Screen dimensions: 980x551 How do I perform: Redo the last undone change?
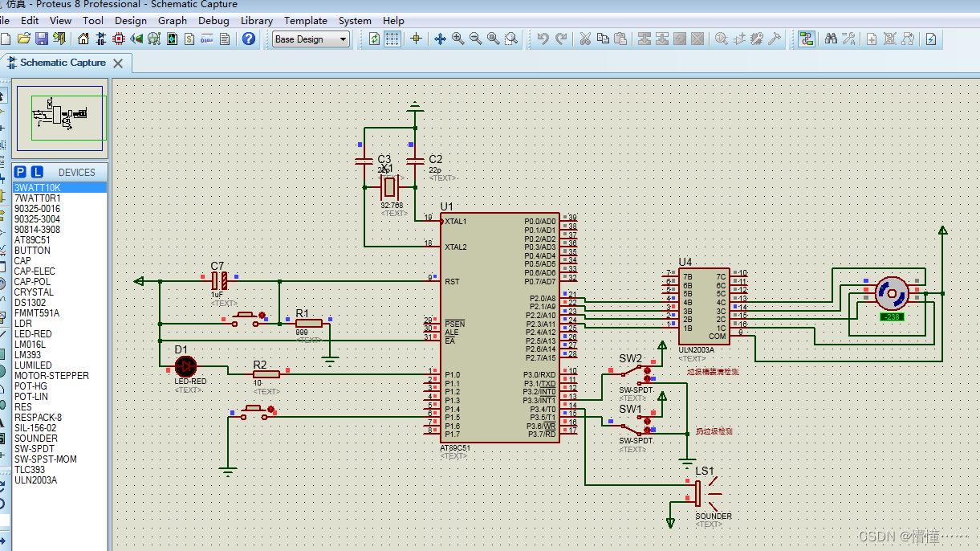pyautogui.click(x=561, y=39)
